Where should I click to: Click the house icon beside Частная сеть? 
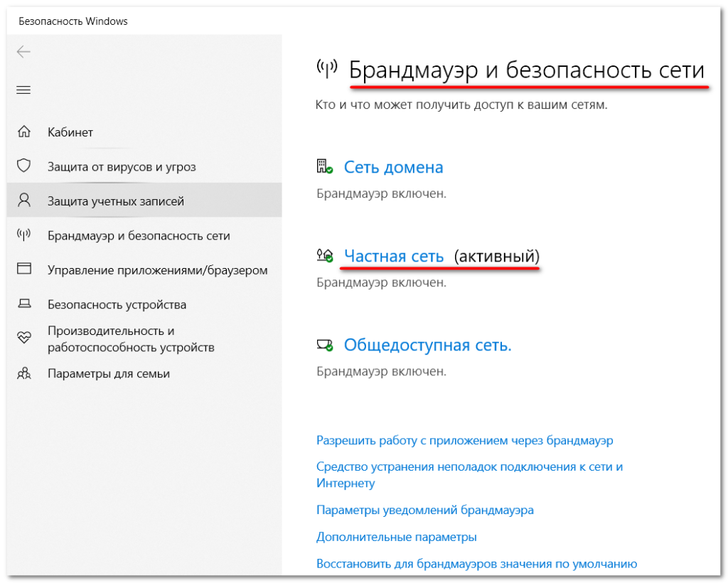pyautogui.click(x=324, y=255)
